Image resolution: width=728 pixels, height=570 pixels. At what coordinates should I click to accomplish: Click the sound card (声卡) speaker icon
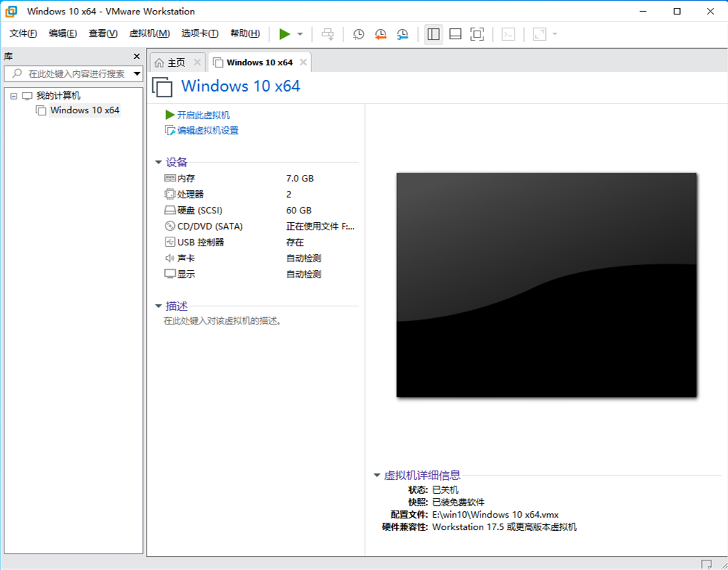168,258
